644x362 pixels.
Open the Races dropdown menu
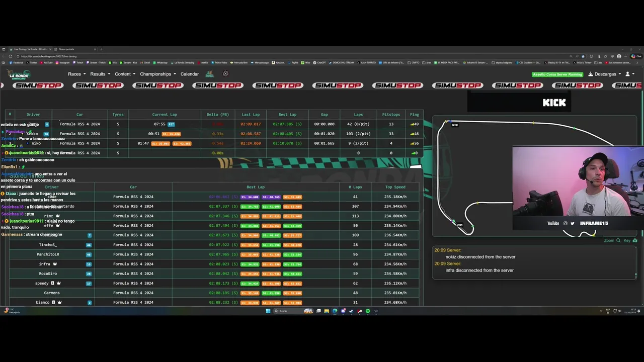[x=76, y=74]
